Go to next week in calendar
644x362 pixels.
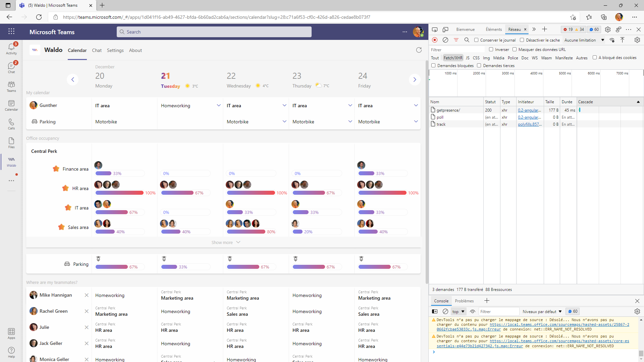(415, 79)
